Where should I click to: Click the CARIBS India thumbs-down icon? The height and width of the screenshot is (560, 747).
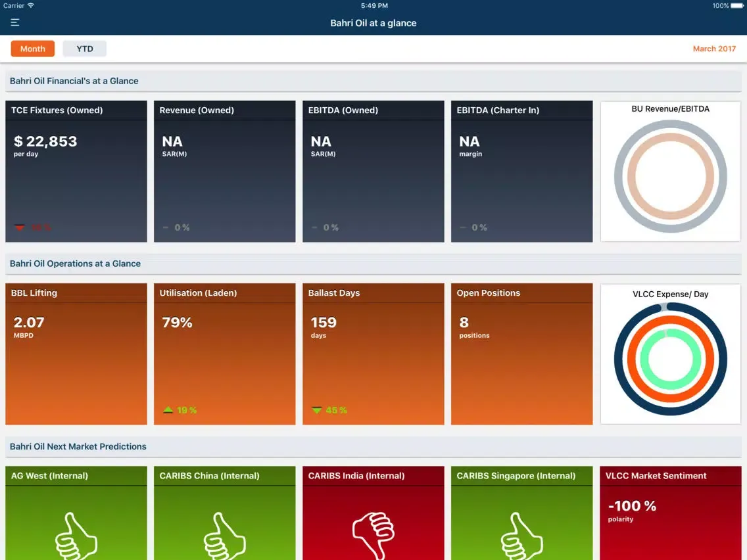373,535
